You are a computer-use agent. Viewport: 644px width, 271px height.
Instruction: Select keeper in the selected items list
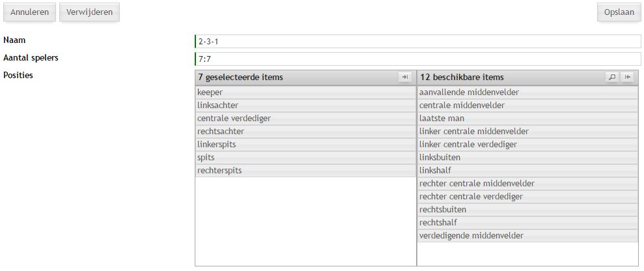[x=305, y=93]
